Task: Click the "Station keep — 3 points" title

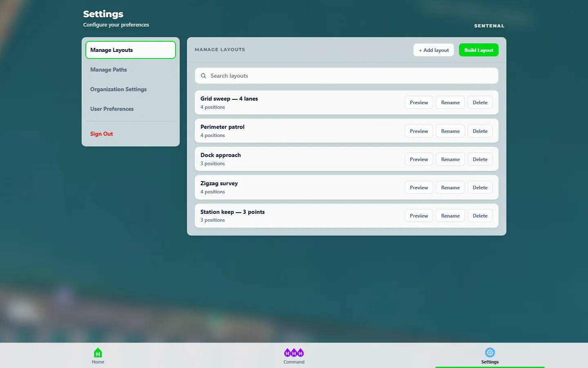Action: [232, 212]
